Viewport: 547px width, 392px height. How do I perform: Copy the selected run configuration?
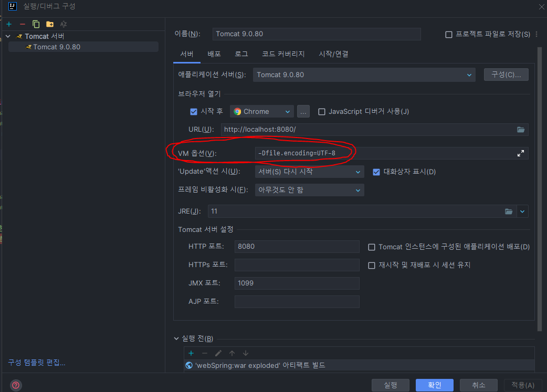[36, 24]
